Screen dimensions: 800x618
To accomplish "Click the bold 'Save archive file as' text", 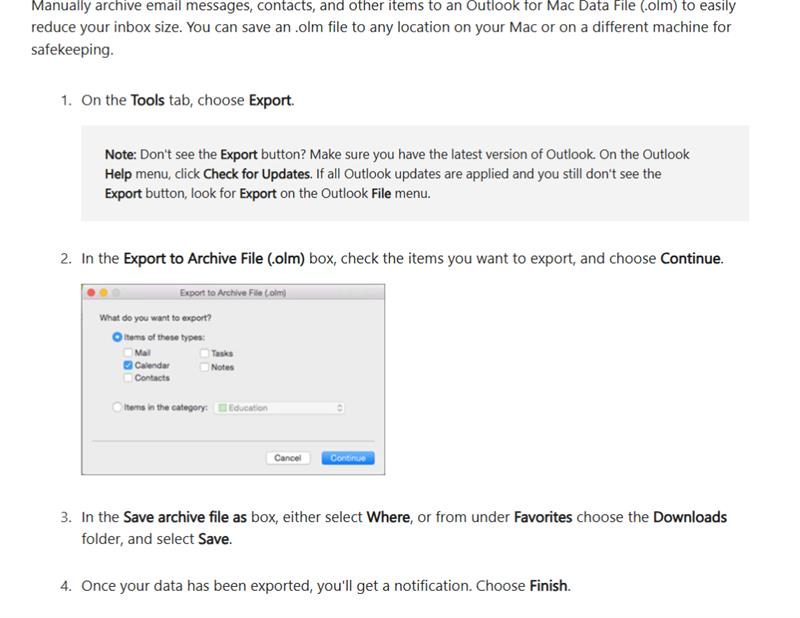I will tap(185, 517).
